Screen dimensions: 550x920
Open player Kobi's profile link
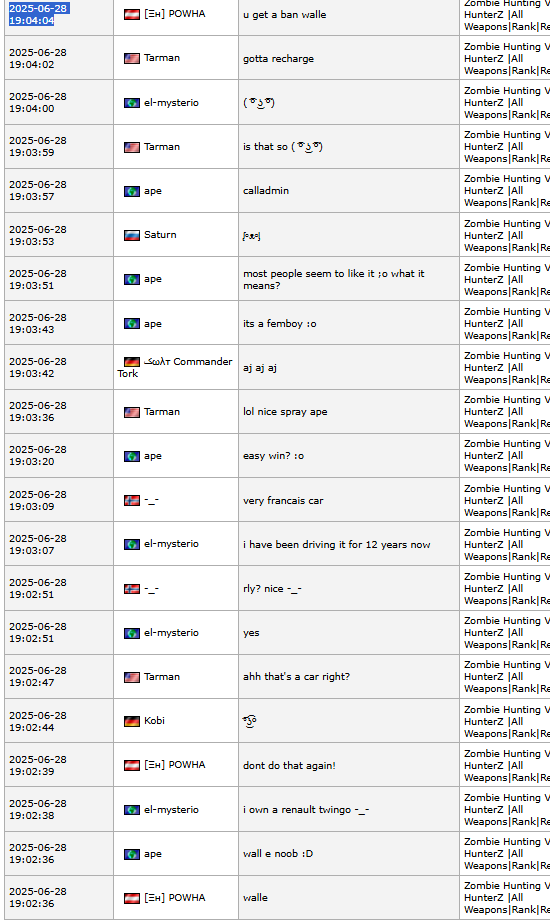click(x=154, y=721)
